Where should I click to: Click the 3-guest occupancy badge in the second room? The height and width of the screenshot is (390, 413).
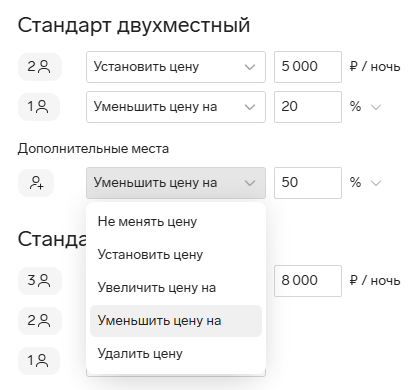click(40, 281)
